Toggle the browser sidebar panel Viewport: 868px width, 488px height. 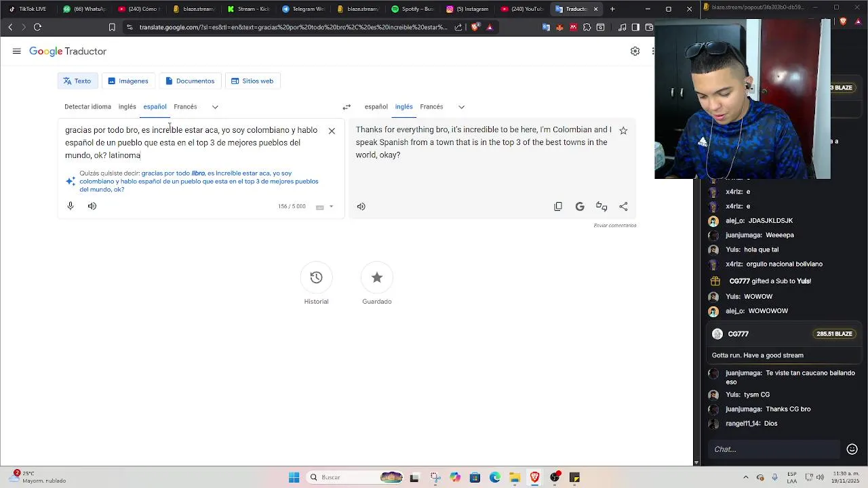point(635,27)
